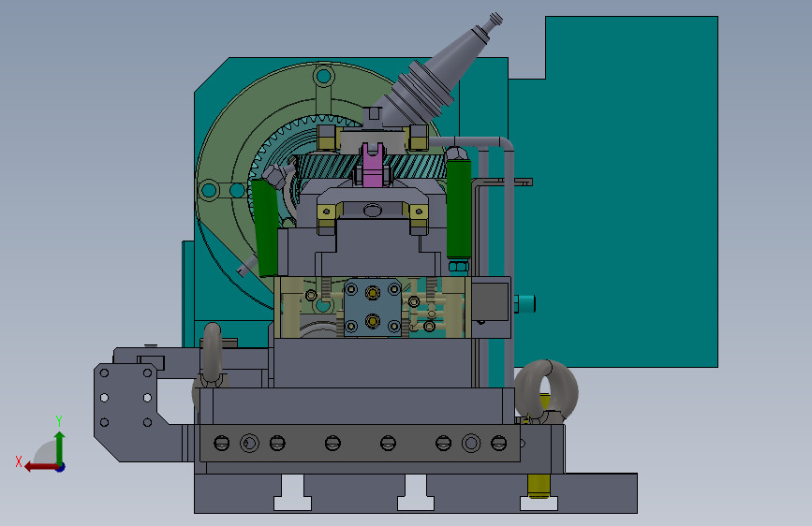Click the red X axis arrow of triad

tap(40, 467)
